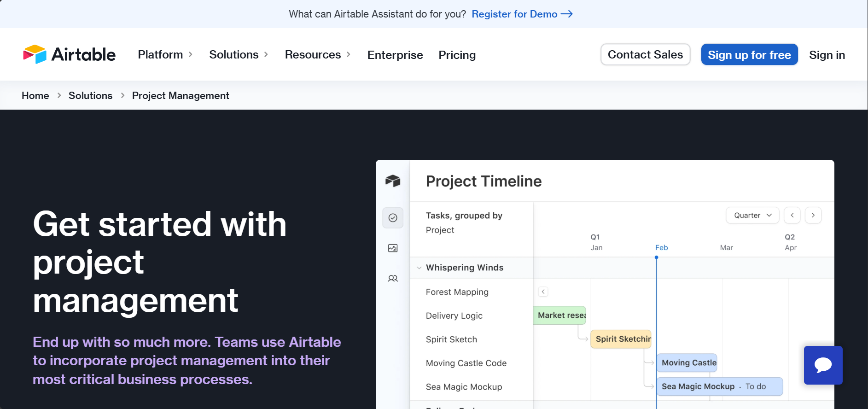Click the Sign up for free button
The width and height of the screenshot is (868, 409).
[749, 55]
